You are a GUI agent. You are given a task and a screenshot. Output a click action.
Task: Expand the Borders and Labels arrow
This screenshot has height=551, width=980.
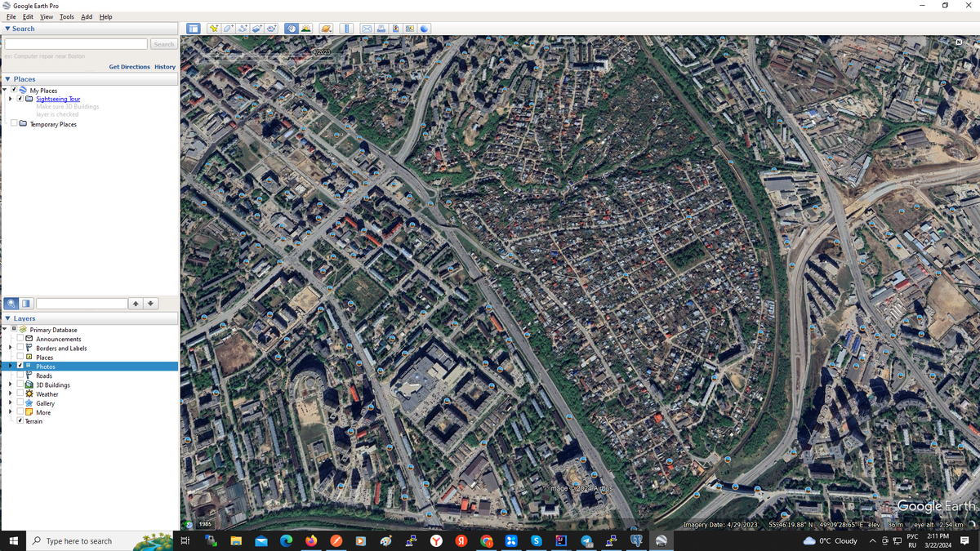tap(11, 348)
